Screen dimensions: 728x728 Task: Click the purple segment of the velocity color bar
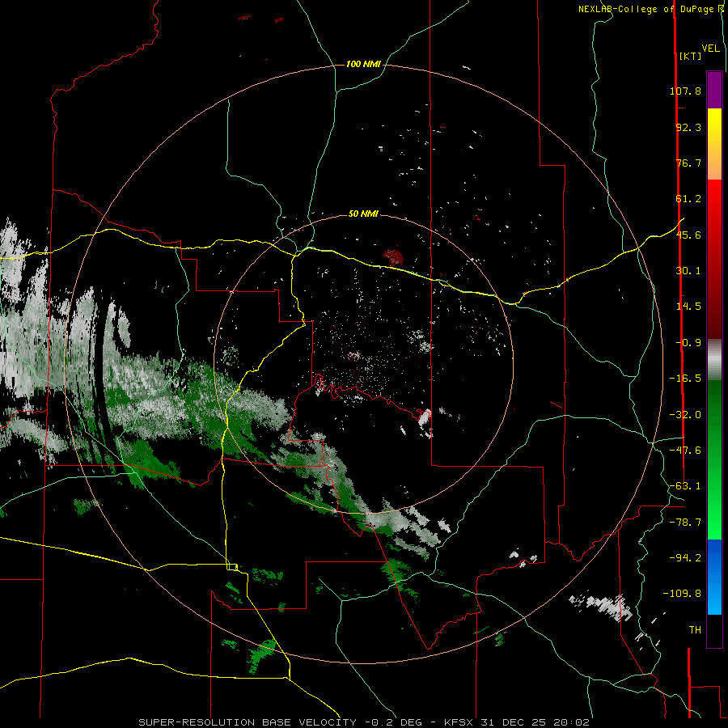pyautogui.click(x=714, y=91)
